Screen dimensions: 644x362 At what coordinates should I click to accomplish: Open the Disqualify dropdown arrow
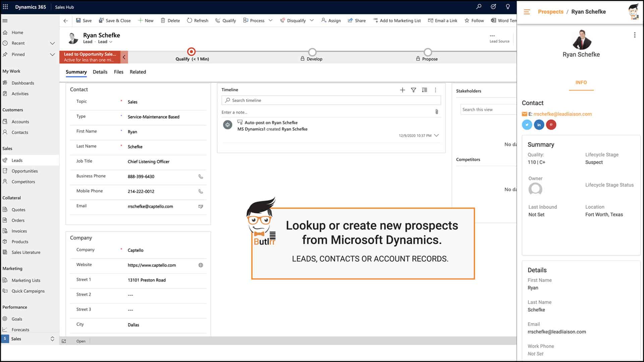(312, 20)
